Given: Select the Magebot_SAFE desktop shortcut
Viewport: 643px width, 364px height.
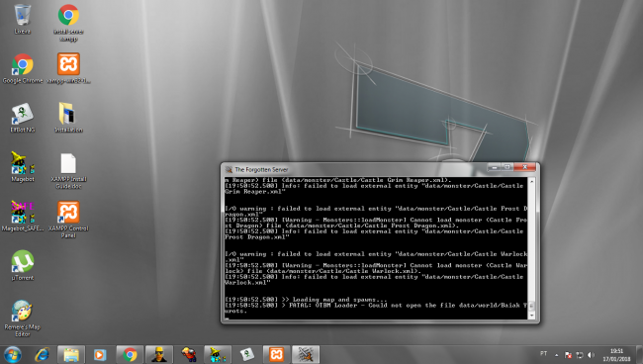Looking at the screenshot, I should click(23, 216).
